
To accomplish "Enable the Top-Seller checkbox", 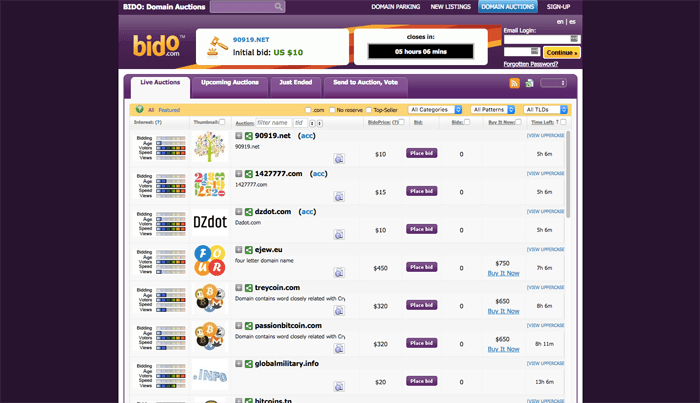I will [x=369, y=110].
